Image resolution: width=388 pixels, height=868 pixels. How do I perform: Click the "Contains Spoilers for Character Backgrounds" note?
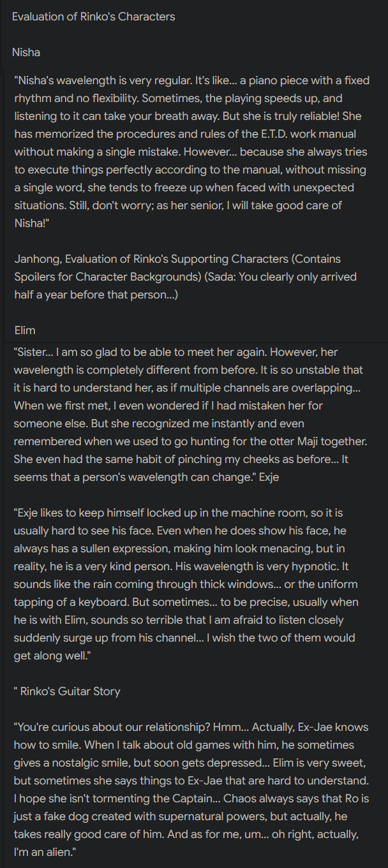[x=177, y=268]
